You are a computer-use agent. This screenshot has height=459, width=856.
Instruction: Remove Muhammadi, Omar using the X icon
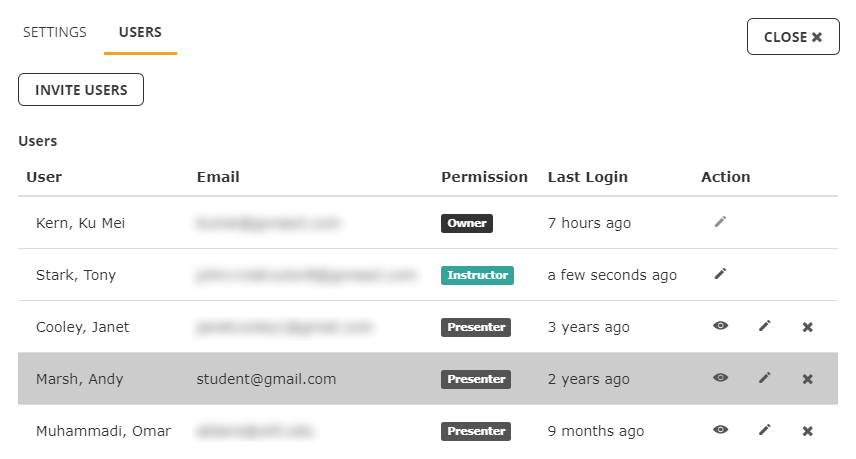click(x=808, y=431)
